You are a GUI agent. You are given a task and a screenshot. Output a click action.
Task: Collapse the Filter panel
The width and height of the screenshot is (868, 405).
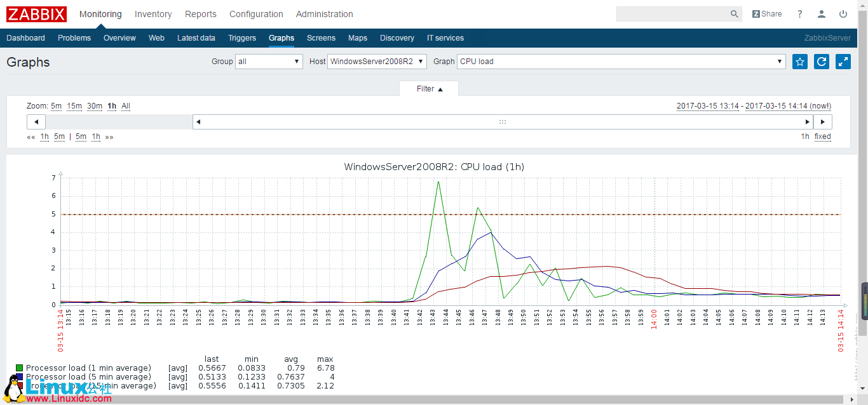point(428,89)
